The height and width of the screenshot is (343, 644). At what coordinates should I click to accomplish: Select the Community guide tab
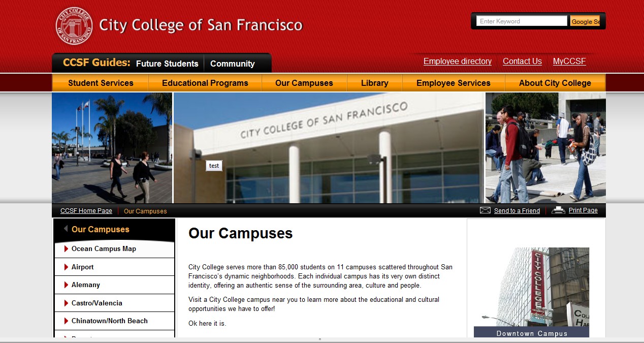(x=232, y=64)
